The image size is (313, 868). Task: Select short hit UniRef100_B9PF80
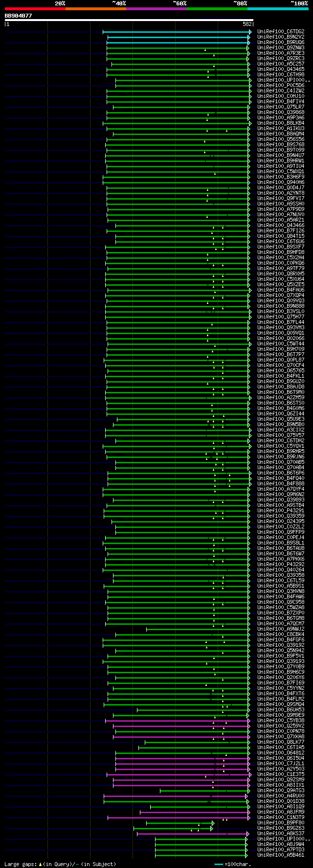(x=281, y=822)
